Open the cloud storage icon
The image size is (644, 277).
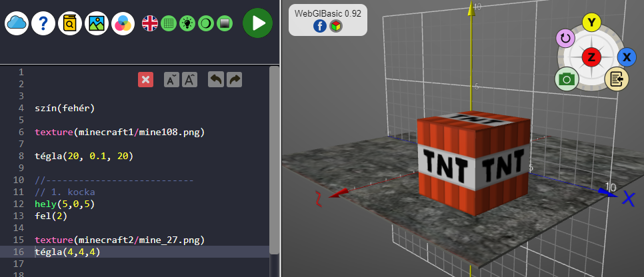click(x=17, y=23)
